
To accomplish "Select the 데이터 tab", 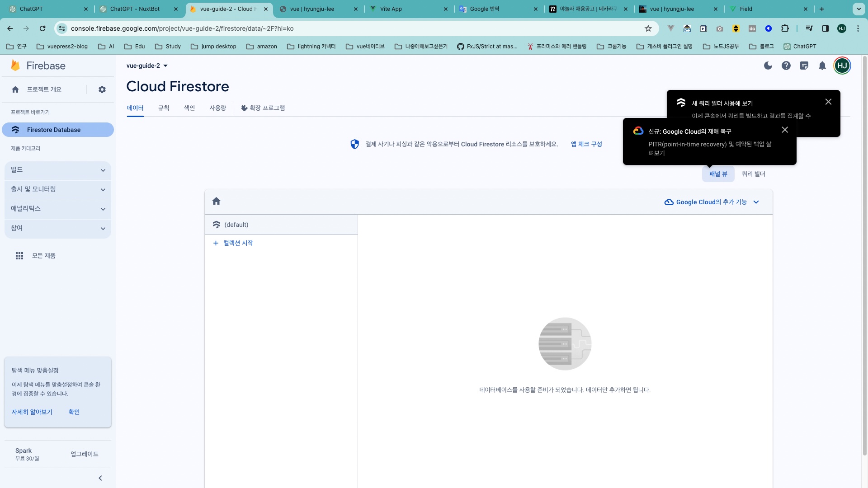I will (135, 108).
